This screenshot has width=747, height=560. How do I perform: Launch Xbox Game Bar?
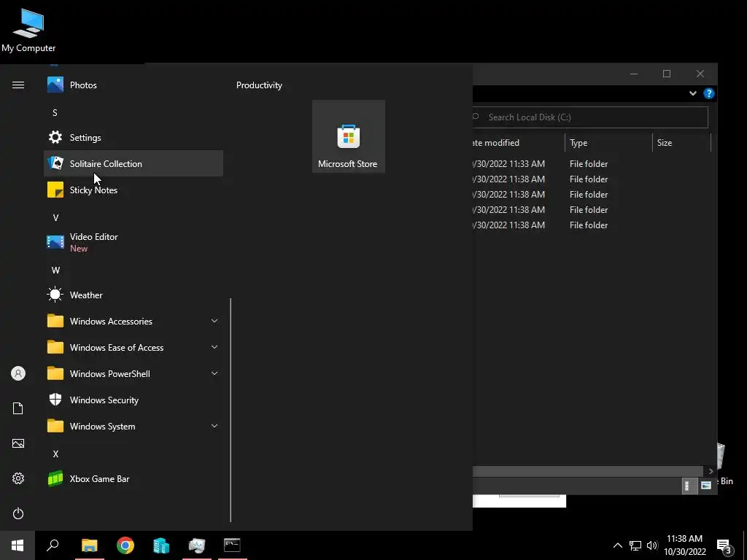(133, 479)
